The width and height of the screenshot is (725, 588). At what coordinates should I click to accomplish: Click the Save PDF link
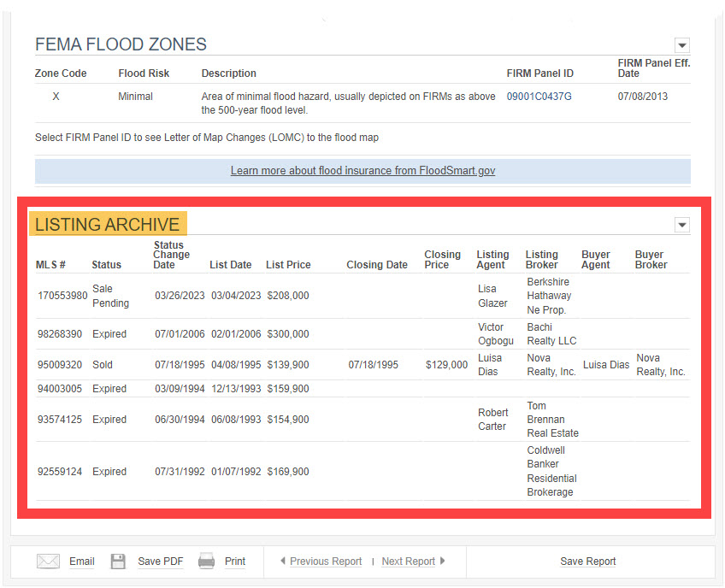click(x=161, y=562)
